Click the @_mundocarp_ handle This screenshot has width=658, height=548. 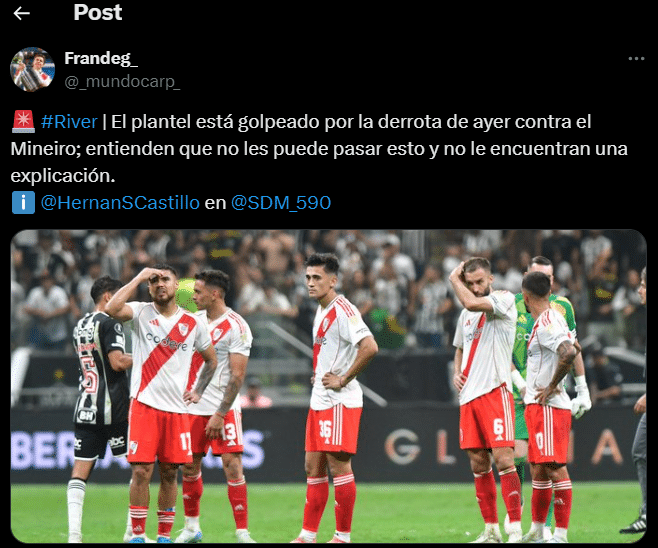pyautogui.click(x=122, y=81)
